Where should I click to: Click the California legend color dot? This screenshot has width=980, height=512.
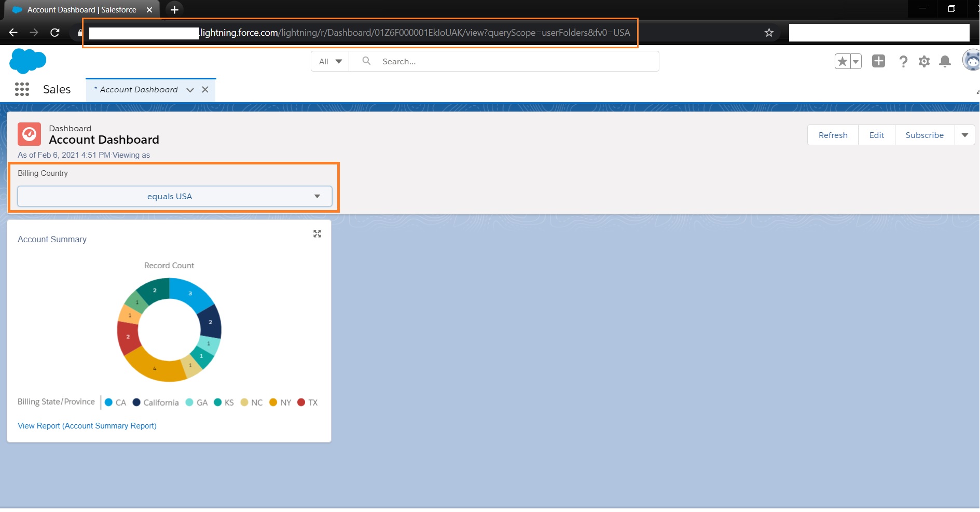tap(136, 402)
